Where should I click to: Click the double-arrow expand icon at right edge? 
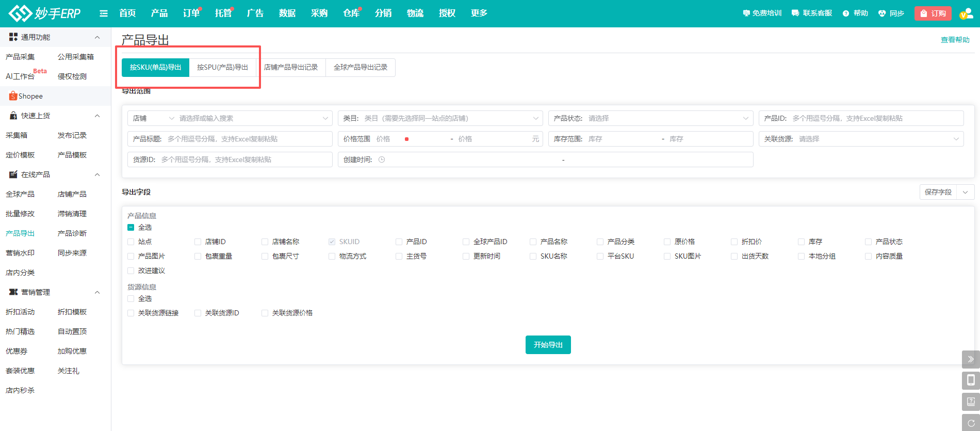[x=970, y=359]
